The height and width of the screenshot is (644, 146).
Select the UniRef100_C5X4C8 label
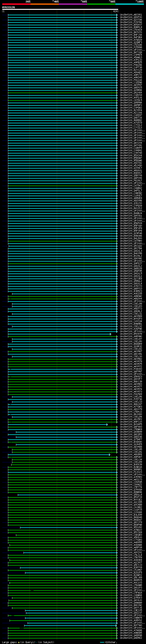(131, 30)
